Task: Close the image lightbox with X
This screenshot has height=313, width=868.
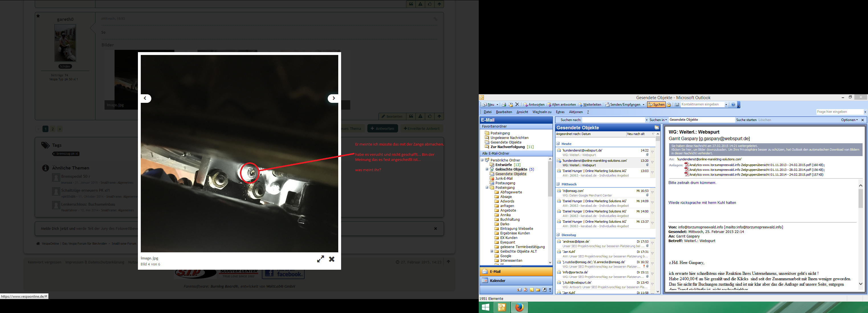Action: coord(332,259)
